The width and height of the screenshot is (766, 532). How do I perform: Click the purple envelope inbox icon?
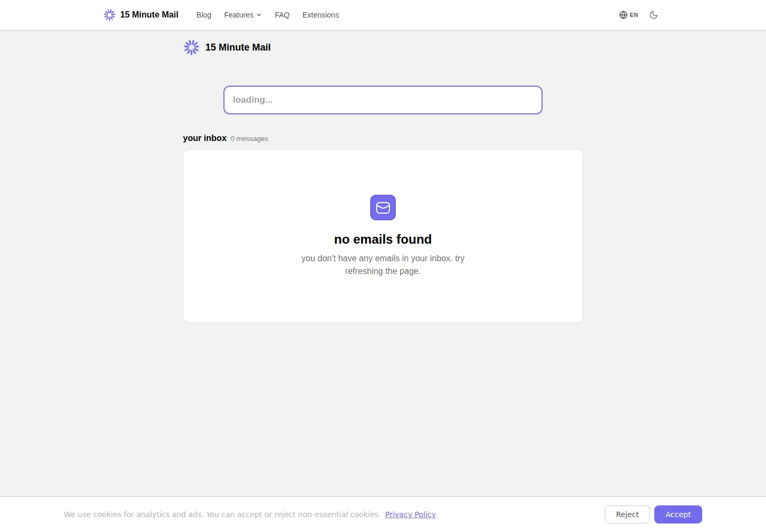click(x=383, y=207)
